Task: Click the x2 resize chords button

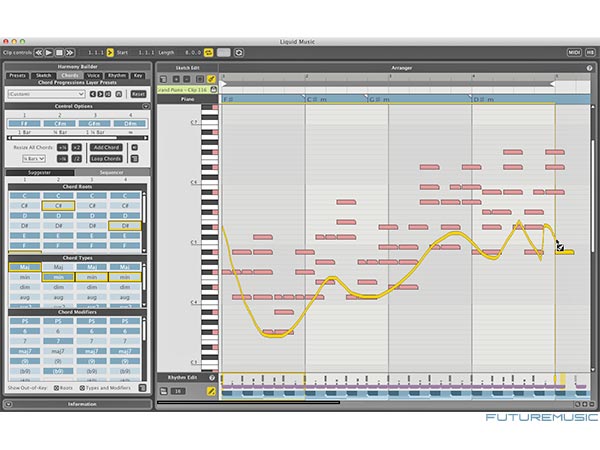Action: tap(77, 148)
